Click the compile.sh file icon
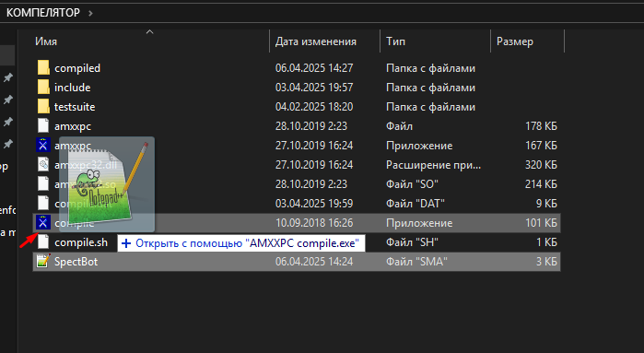This screenshot has height=353, width=644. (x=43, y=242)
